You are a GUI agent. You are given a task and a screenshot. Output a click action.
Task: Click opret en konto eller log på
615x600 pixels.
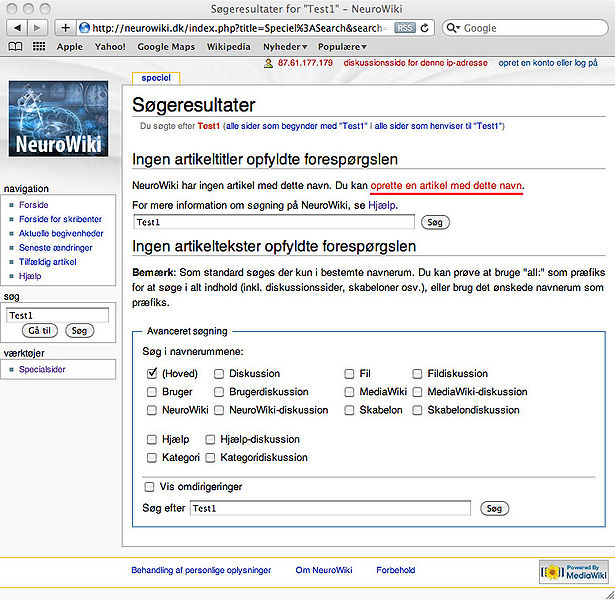pyautogui.click(x=548, y=63)
